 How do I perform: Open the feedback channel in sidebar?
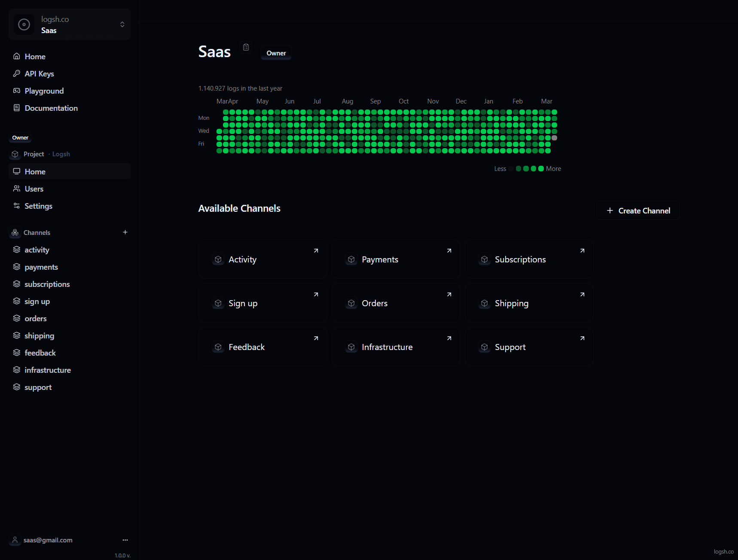(x=70, y=353)
